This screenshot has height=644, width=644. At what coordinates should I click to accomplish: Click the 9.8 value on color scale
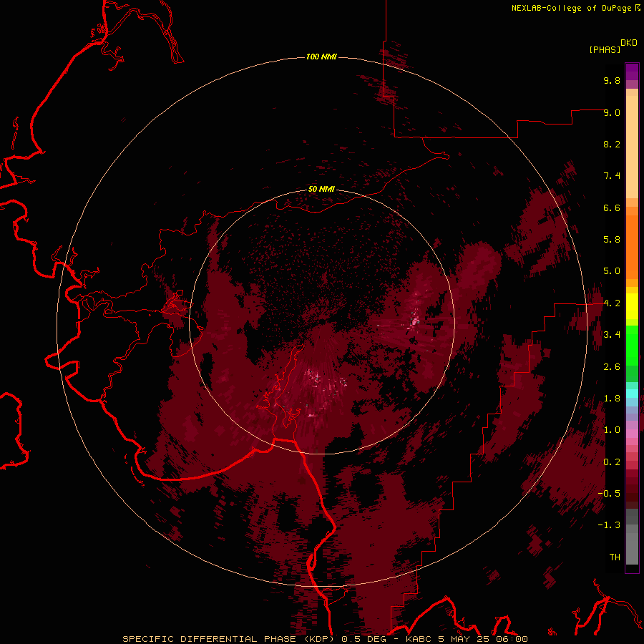coord(612,80)
